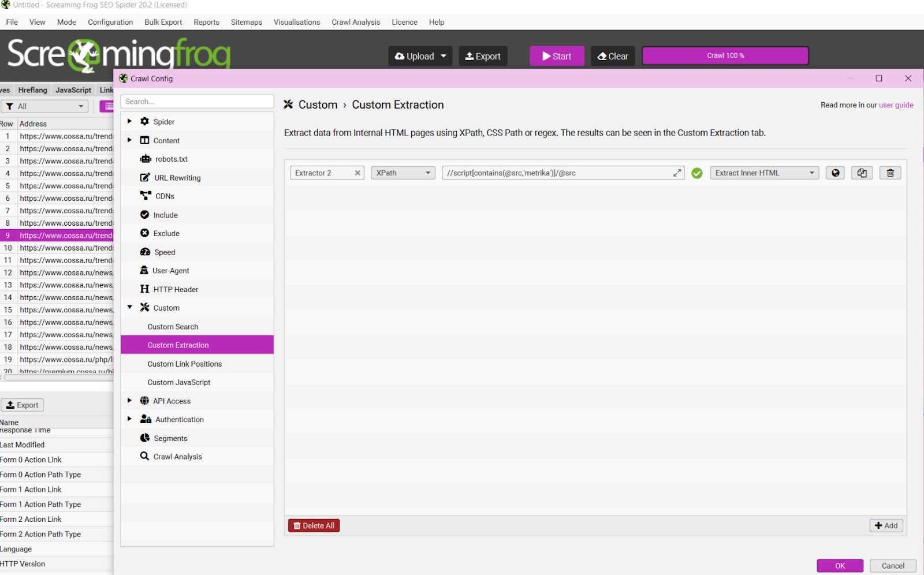
Task: Open the User-Agent configuration
Action: (170, 271)
